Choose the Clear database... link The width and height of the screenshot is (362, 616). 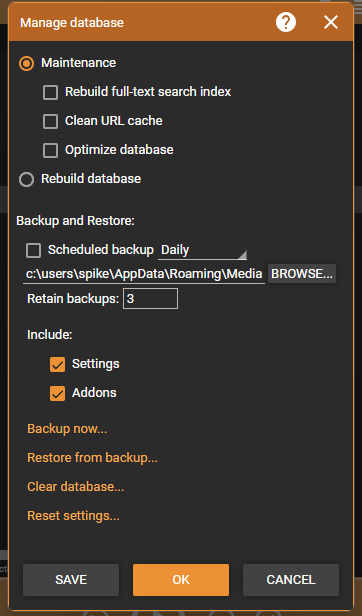tap(75, 487)
